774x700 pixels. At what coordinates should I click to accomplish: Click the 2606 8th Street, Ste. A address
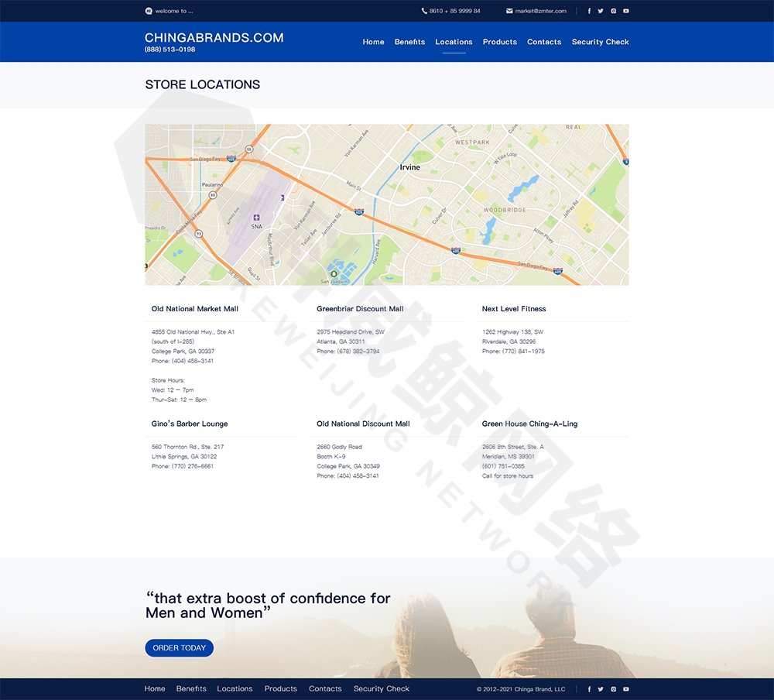[513, 447]
